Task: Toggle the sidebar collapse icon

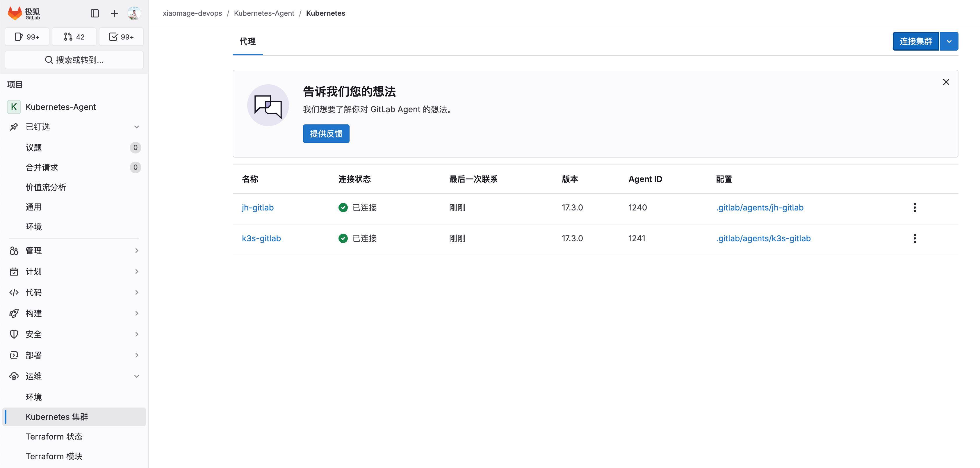Action: [x=95, y=13]
